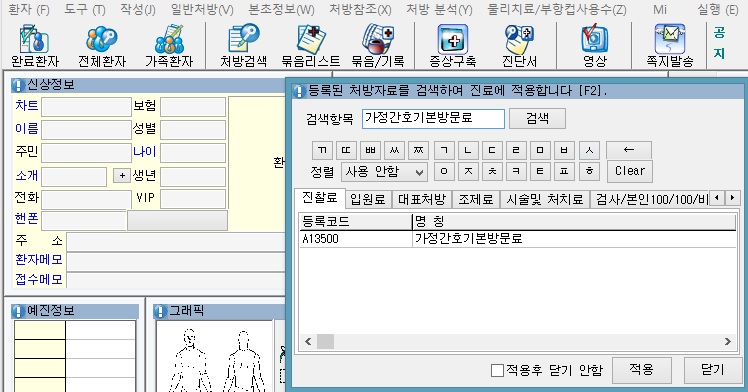Open the 처방검색 prescription search icon
The image size is (748, 392).
coord(243,46)
